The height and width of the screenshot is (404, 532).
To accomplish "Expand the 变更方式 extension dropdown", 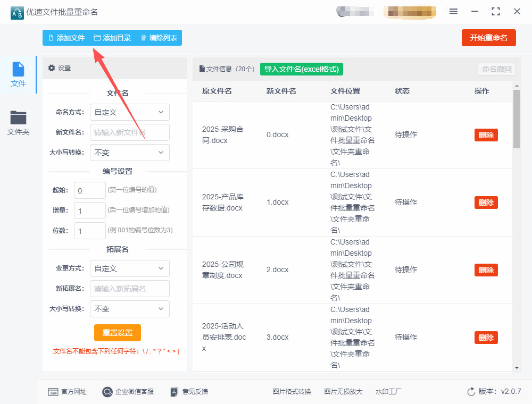I will click(x=129, y=268).
